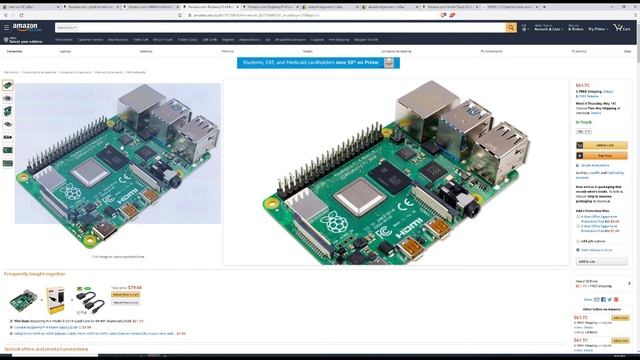This screenshot has width=640, height=360.
Task: Open the language globe selector
Action: 524,28
